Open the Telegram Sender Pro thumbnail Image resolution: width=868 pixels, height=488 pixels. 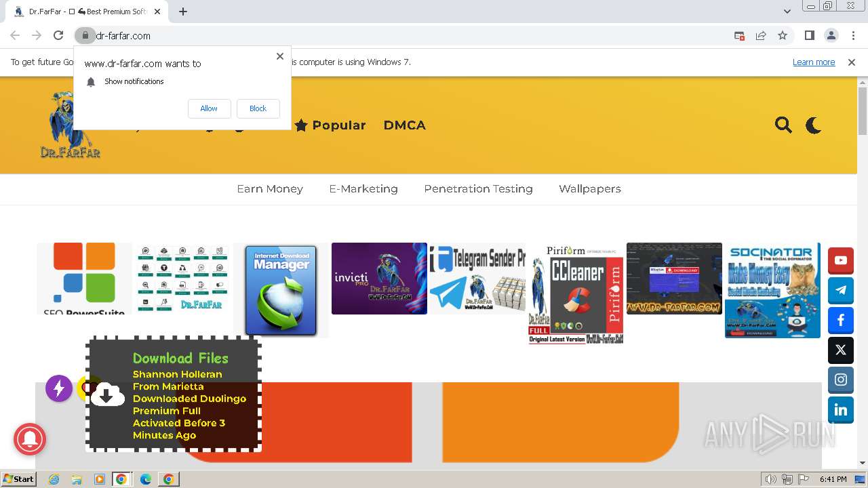coord(477,279)
